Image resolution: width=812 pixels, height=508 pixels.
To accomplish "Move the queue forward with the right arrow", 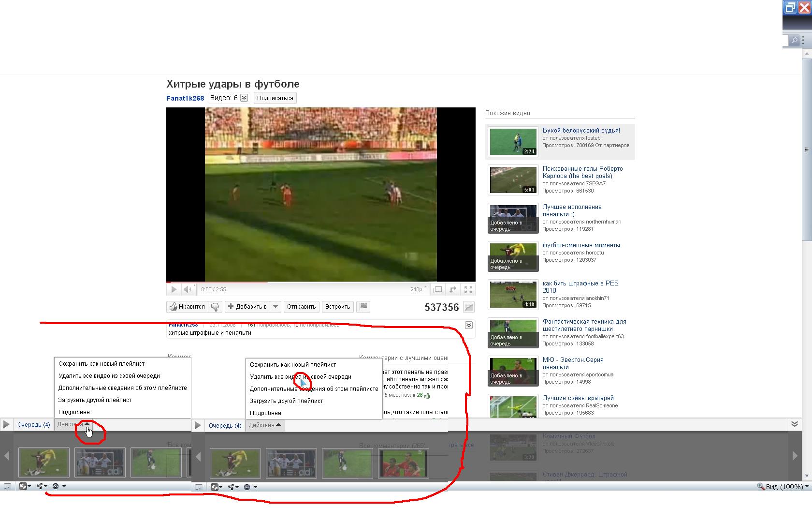I will pos(795,456).
